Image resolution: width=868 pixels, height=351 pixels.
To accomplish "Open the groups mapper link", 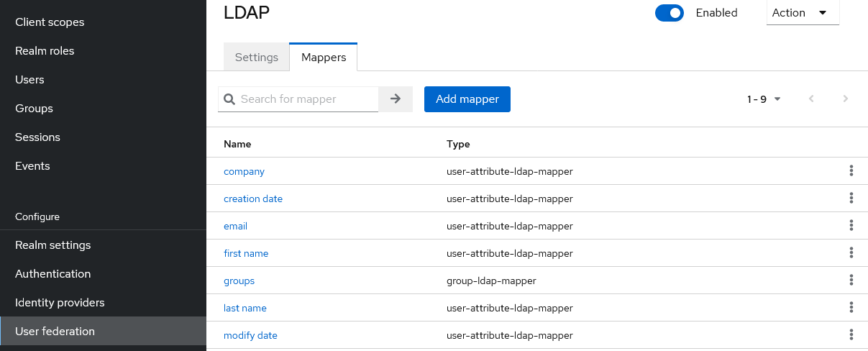I will 239,281.
